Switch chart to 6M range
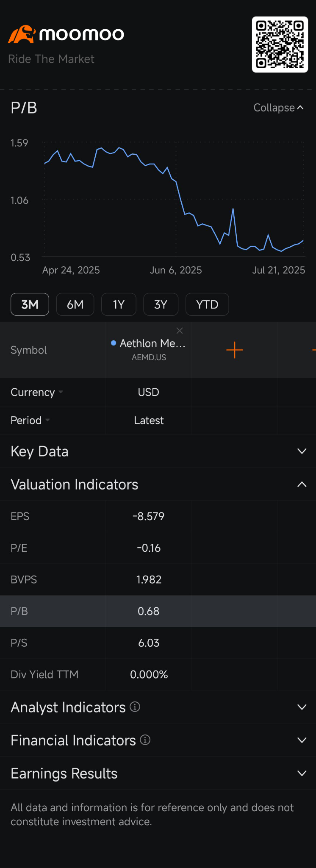316x868 pixels. pyautogui.click(x=75, y=304)
